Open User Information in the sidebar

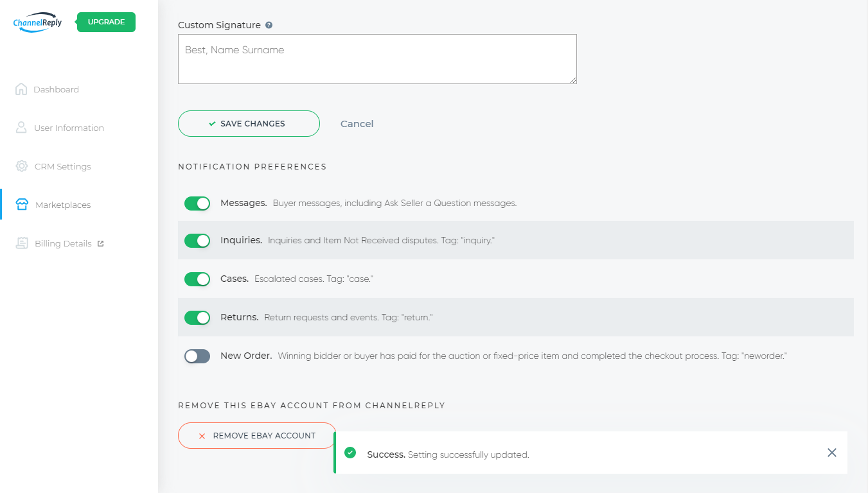coord(69,128)
